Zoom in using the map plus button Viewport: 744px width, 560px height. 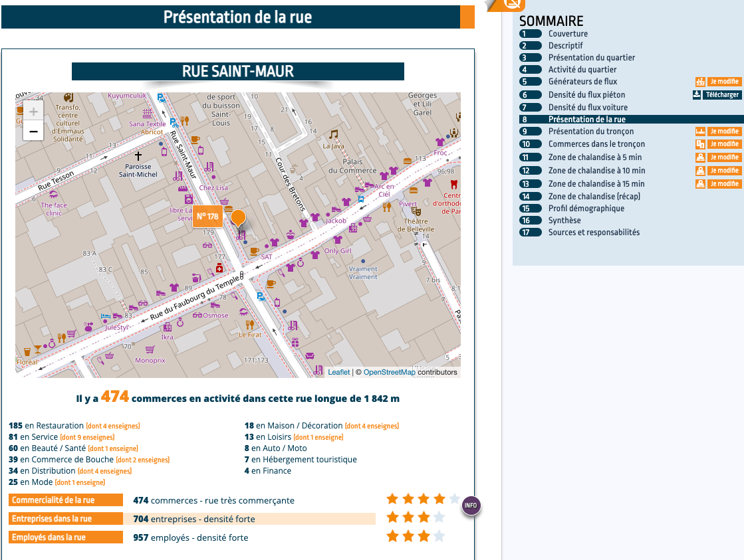pyautogui.click(x=33, y=111)
